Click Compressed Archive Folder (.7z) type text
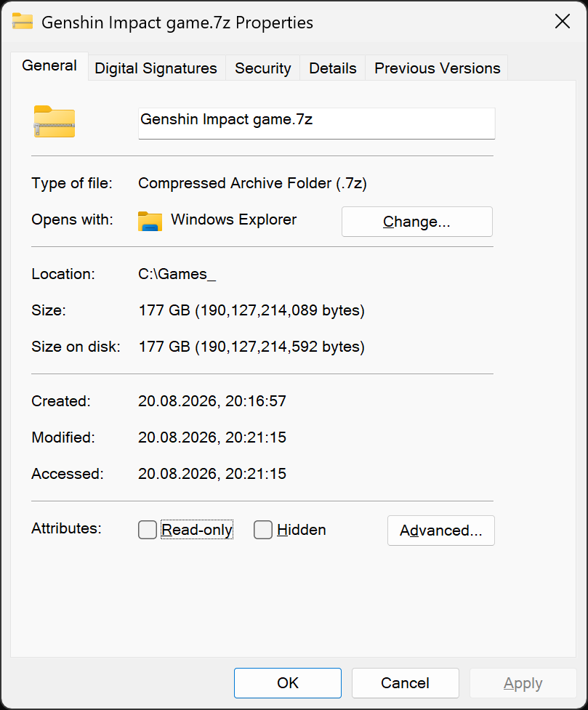Viewport: 588px width, 710px height. 252,183
